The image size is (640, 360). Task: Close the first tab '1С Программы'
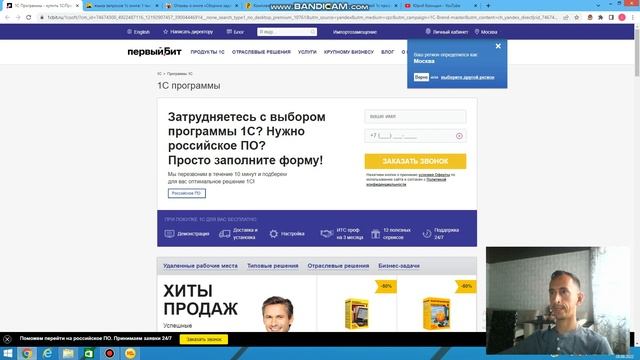[77, 6]
